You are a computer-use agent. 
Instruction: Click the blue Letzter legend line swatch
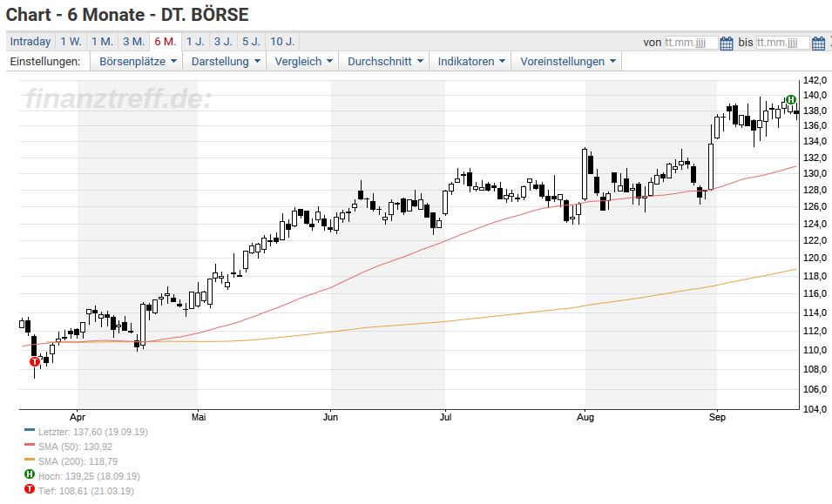[30, 430]
